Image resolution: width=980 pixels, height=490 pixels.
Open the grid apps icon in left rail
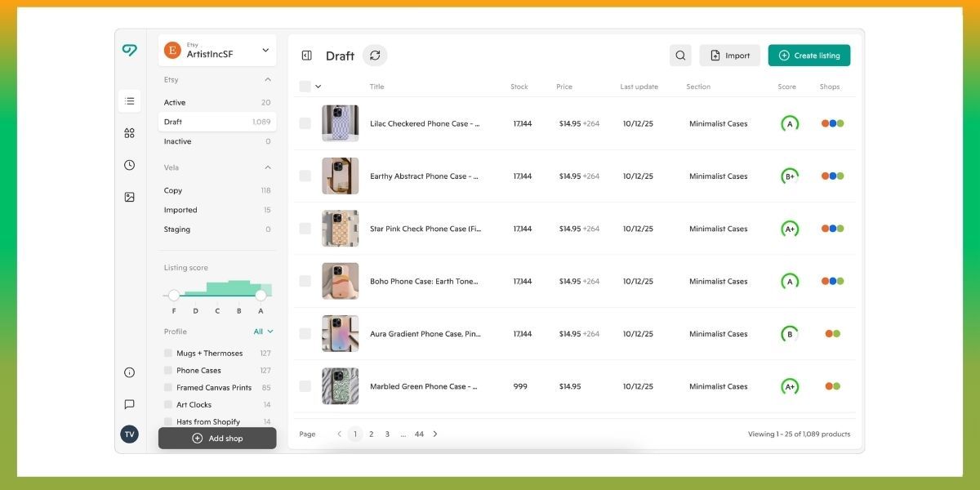(129, 133)
